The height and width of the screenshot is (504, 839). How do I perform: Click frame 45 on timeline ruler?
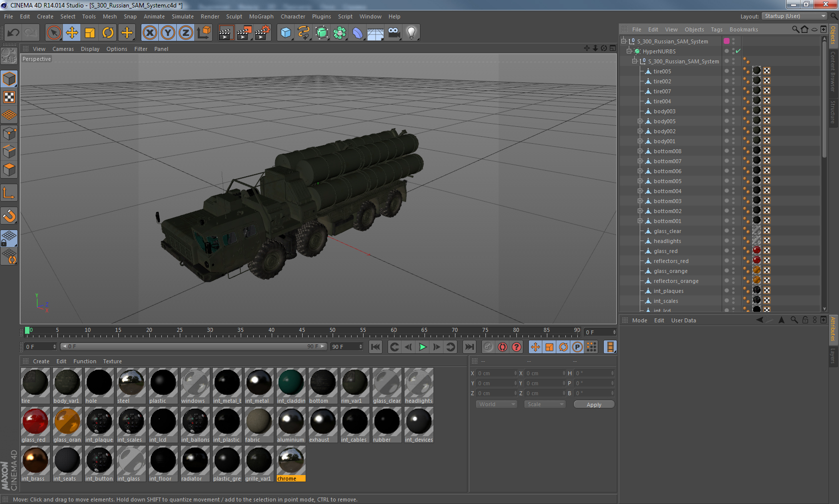tap(302, 331)
